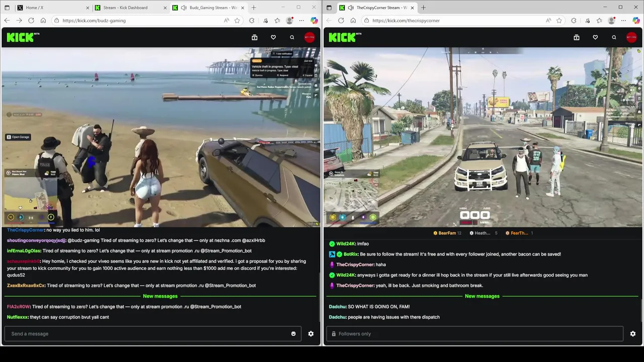Open the profile avatar in left Kick header
Viewport: 644px width, 362px height.
[x=309, y=37]
